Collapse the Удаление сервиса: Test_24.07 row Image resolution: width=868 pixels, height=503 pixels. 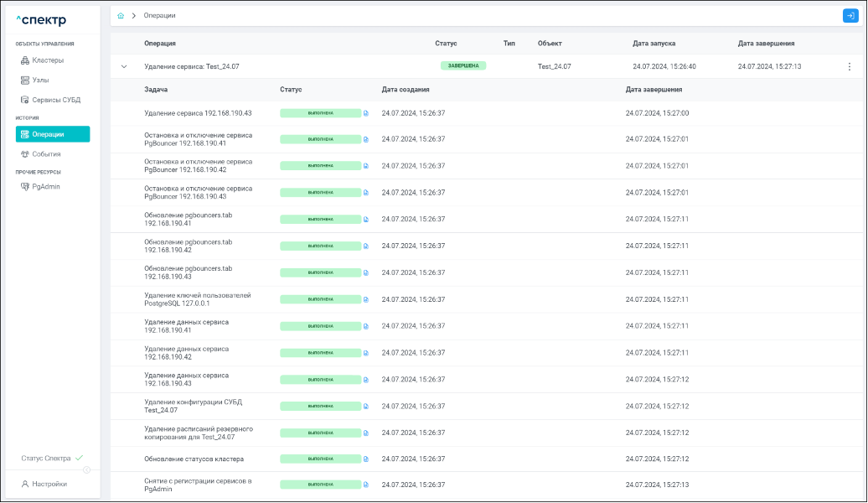[x=124, y=66]
